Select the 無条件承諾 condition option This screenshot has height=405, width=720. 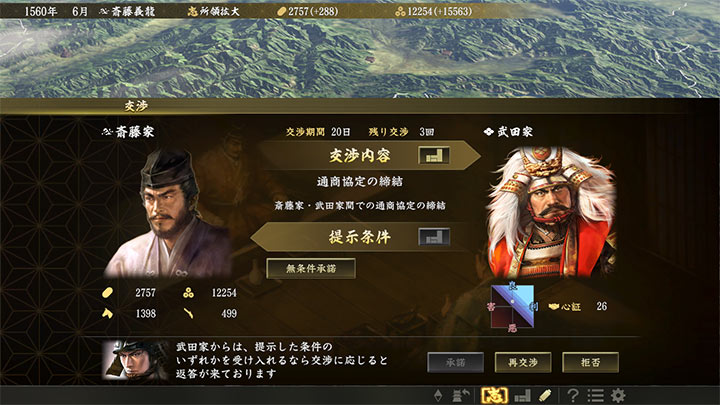311,269
